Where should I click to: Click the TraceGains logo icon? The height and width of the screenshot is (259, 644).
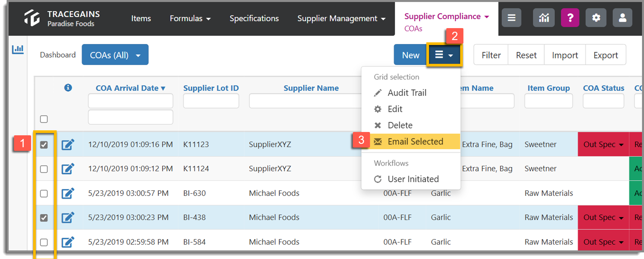coord(32,18)
